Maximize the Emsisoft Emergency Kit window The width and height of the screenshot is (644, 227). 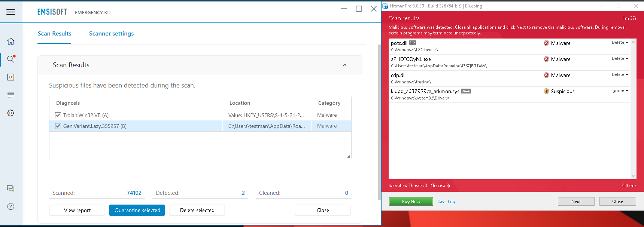[x=359, y=9]
